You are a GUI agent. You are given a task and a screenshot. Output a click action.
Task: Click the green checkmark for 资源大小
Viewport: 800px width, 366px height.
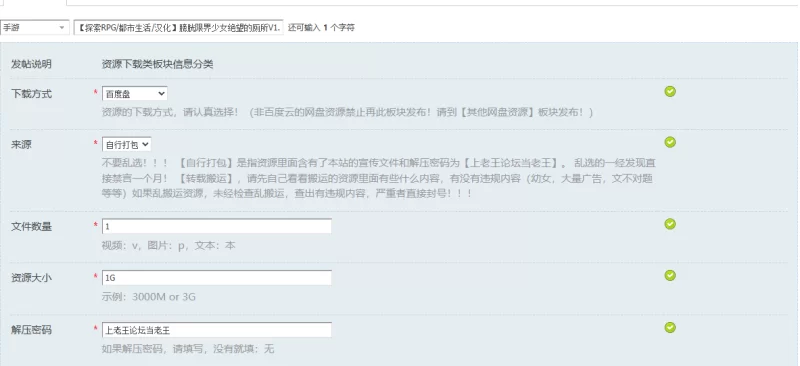pyautogui.click(x=670, y=275)
